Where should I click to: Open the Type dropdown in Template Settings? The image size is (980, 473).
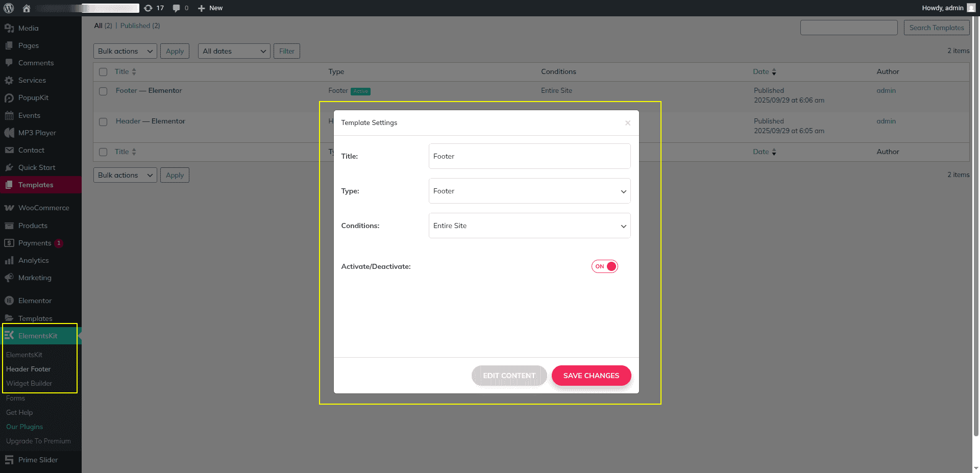pos(529,191)
